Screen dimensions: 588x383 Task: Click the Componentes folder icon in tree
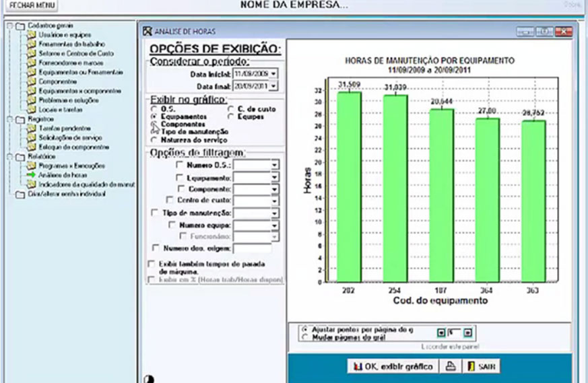tap(31, 81)
